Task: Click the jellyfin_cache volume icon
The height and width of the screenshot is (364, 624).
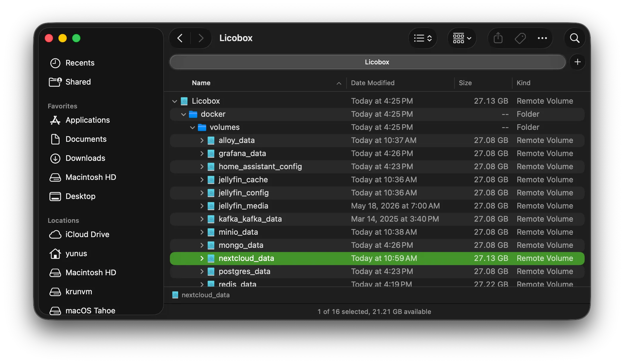Action: point(211,180)
